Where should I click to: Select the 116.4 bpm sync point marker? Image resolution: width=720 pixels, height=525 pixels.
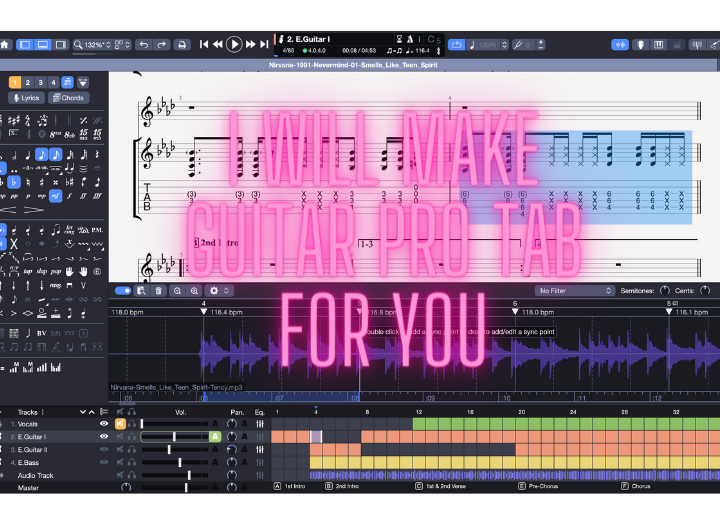click(x=204, y=312)
